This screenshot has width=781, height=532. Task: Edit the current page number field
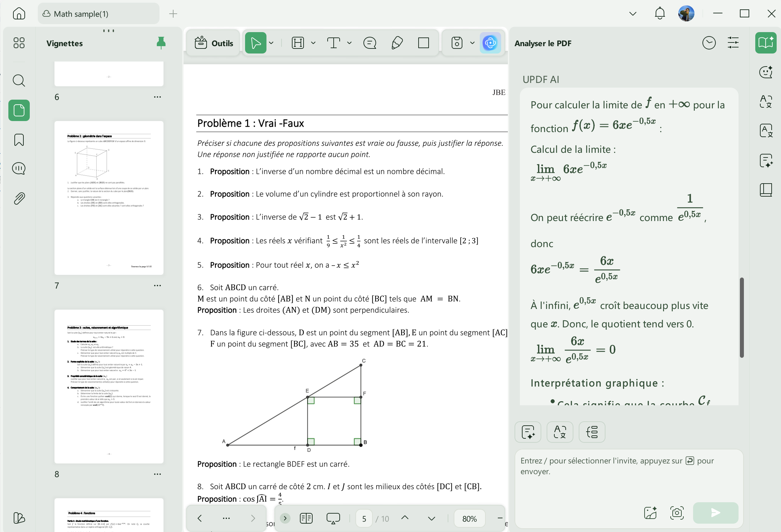click(364, 519)
